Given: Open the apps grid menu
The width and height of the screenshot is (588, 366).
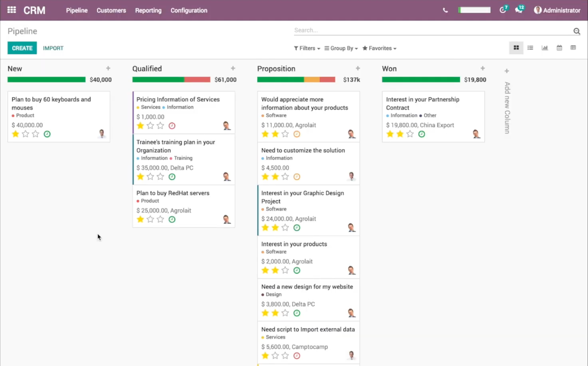Looking at the screenshot, I should pos(11,10).
